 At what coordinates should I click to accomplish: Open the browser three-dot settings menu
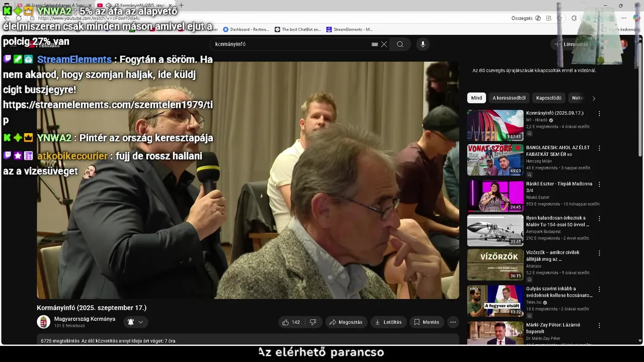coord(624,18)
